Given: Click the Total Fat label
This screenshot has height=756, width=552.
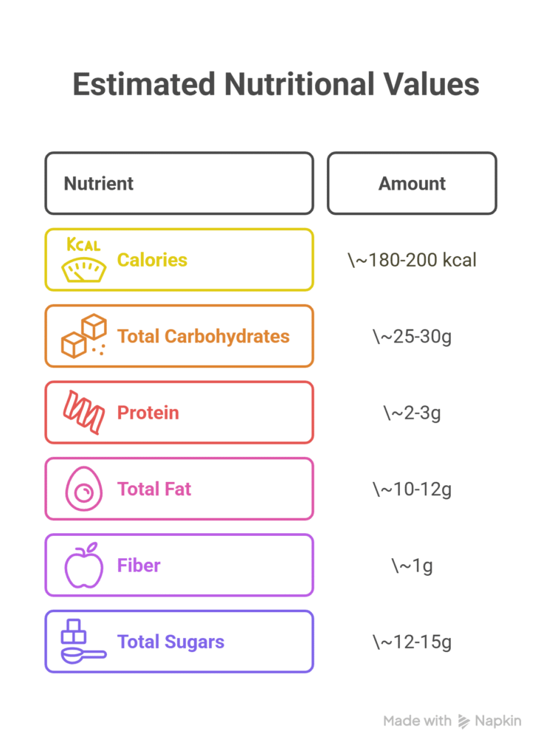Looking at the screenshot, I should tap(154, 489).
